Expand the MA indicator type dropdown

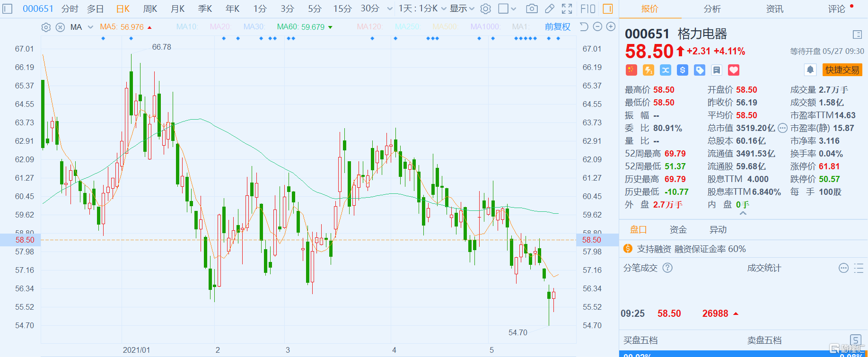click(x=90, y=27)
